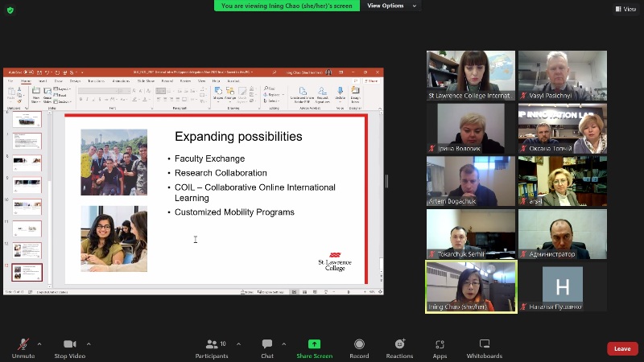Screen dimensions: 644x362
Task: Expand audio options arrow beside Unmute
Action: [39, 344]
